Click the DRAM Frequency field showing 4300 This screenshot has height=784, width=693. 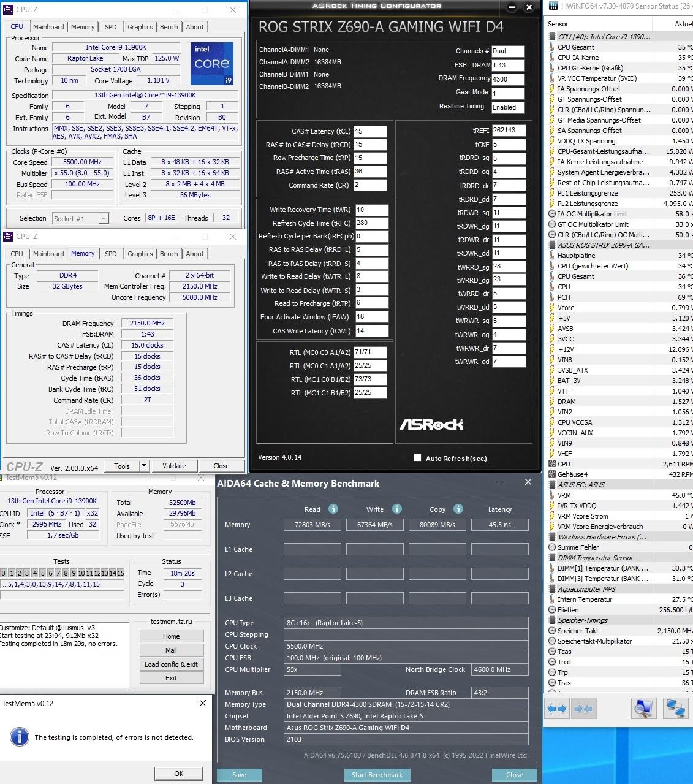tap(508, 79)
